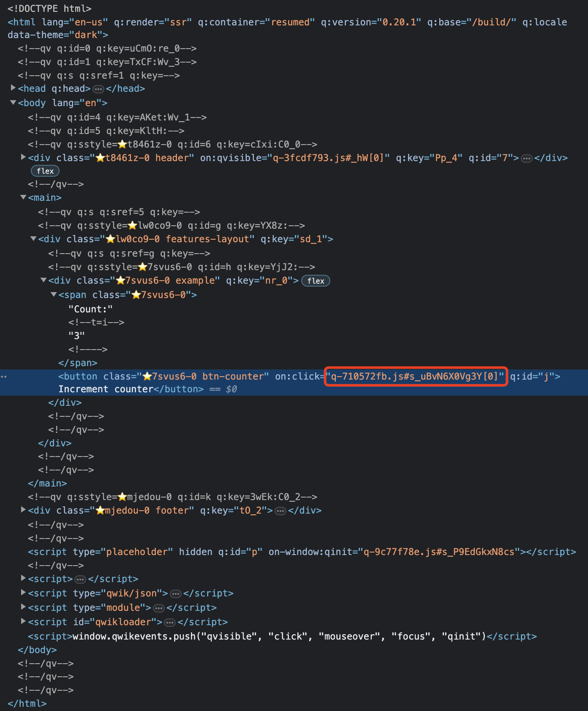This screenshot has height=711, width=588.
Task: Collapse the main element node
Action: (24, 197)
